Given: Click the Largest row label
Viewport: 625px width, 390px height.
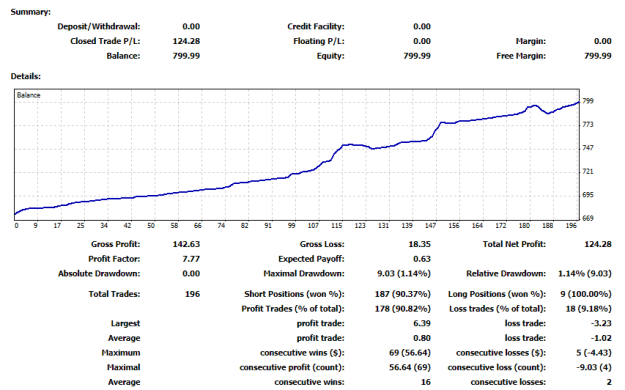Looking at the screenshot, I should 125,323.
